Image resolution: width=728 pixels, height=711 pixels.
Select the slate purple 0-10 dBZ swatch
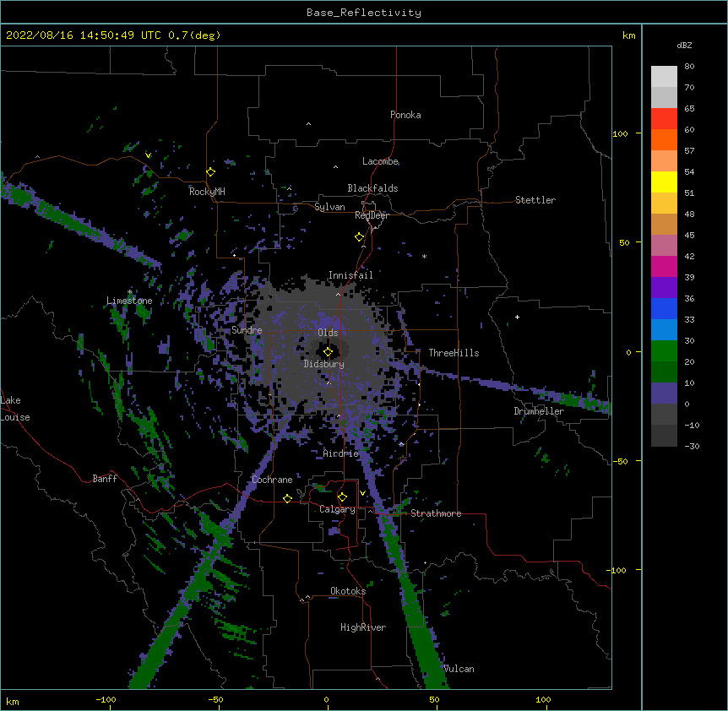pyautogui.click(x=664, y=393)
